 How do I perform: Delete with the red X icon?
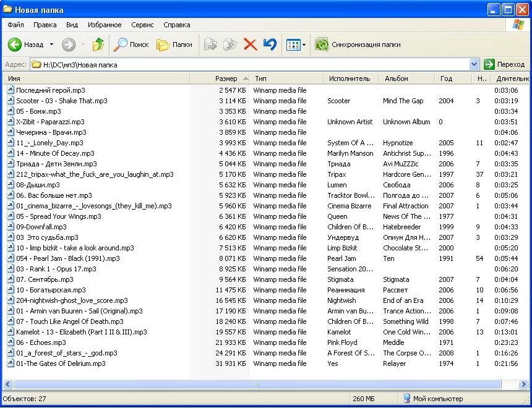[x=251, y=45]
